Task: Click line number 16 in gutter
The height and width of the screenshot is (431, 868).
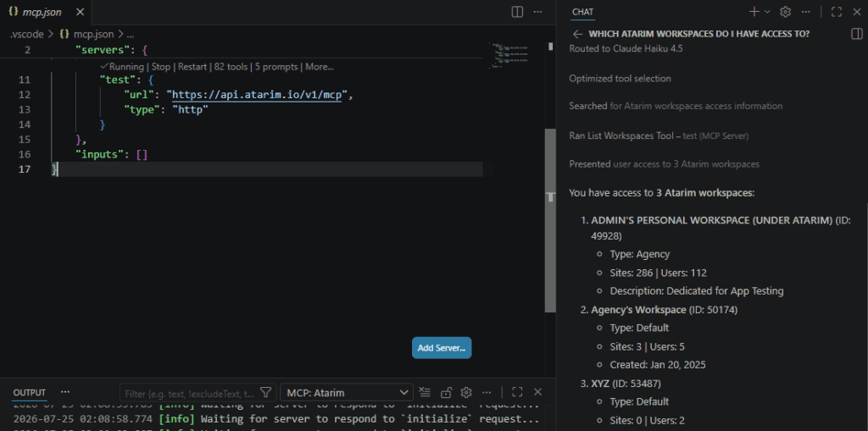Action: click(x=25, y=154)
